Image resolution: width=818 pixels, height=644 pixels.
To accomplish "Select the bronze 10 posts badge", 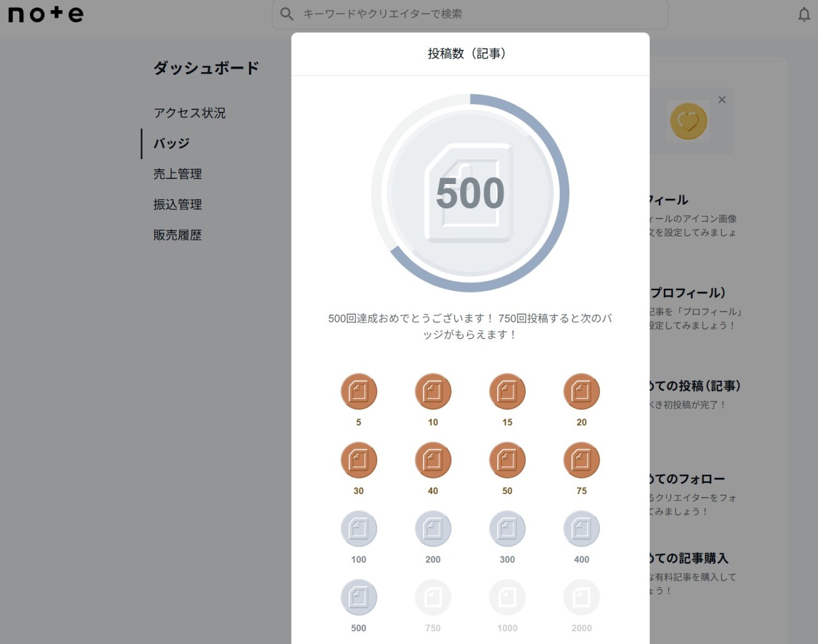I will 433,392.
